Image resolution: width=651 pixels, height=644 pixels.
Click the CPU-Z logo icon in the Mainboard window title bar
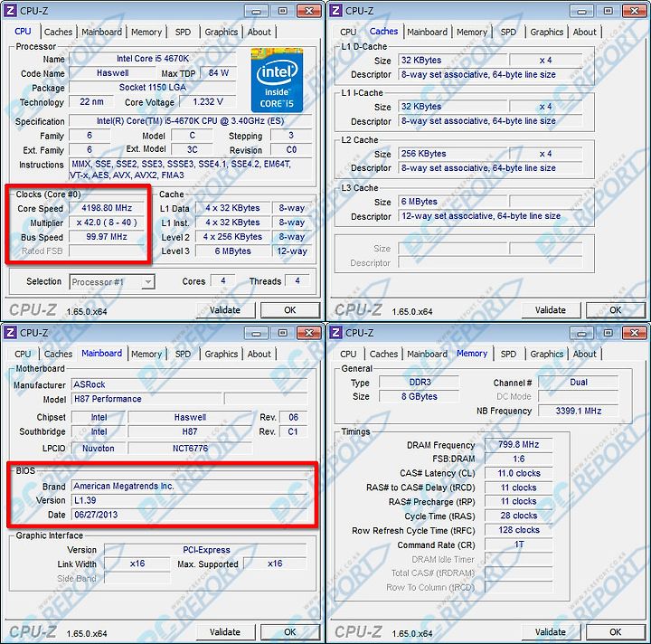coord(10,333)
